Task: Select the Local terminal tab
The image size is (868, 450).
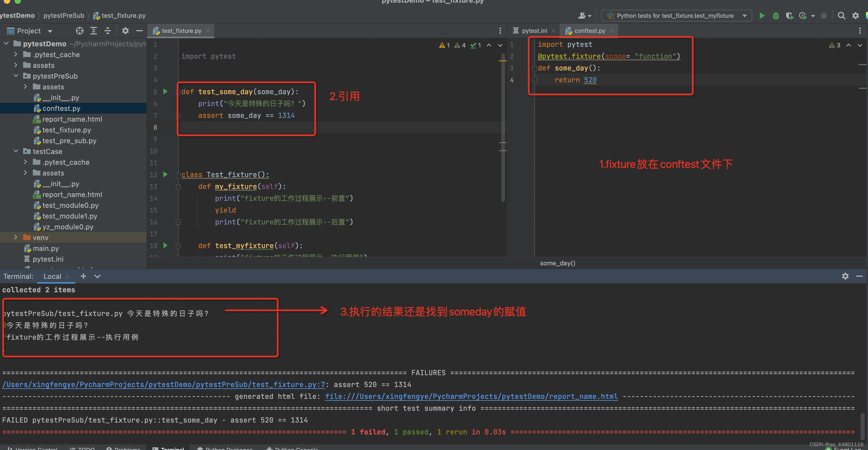Action: point(52,276)
